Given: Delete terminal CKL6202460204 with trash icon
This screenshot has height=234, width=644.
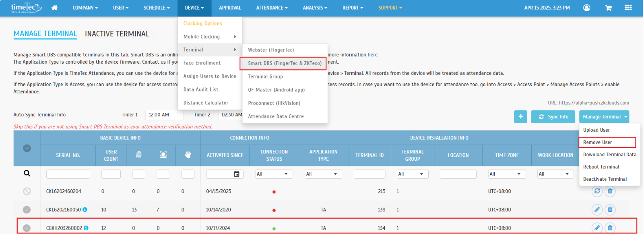Looking at the screenshot, I should 610,191.
